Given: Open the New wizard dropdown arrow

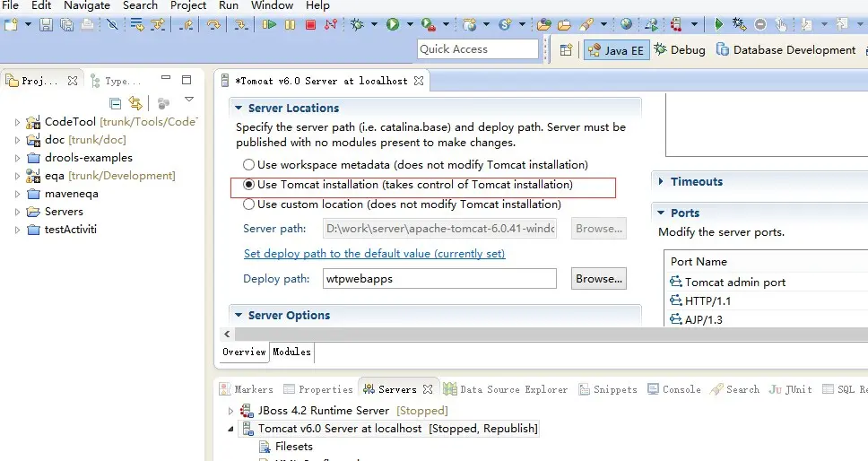Looking at the screenshot, I should [x=28, y=24].
